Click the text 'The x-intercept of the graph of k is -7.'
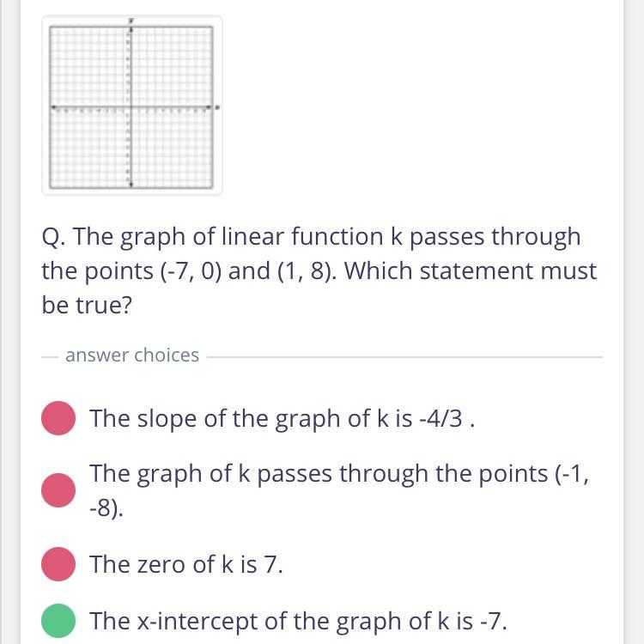 298,621
